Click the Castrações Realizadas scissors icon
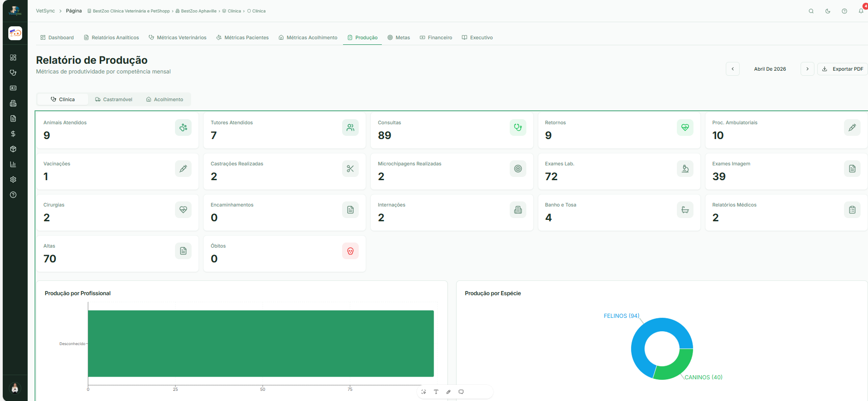Image resolution: width=868 pixels, height=401 pixels. [350, 169]
